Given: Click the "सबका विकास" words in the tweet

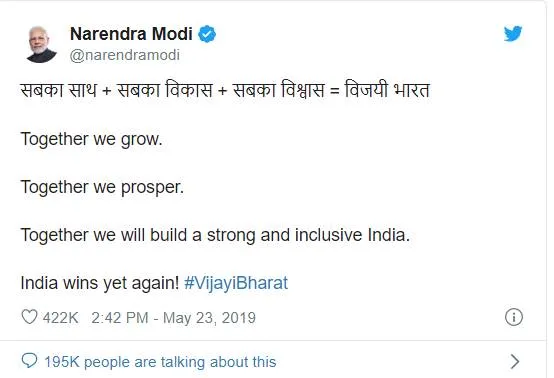Looking at the screenshot, I should pyautogui.click(x=165, y=90).
